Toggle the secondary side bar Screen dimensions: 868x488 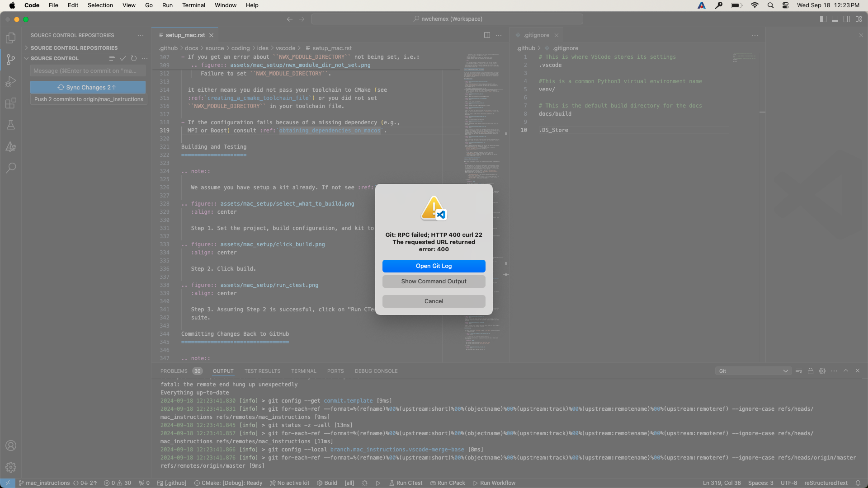pos(847,19)
